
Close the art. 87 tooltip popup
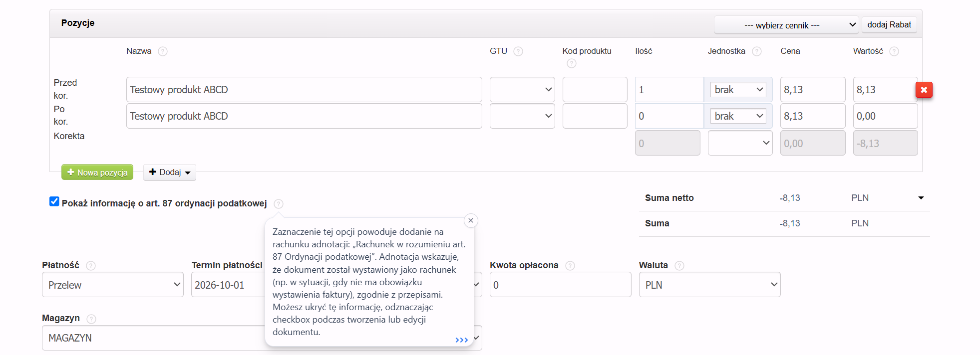coord(471,220)
